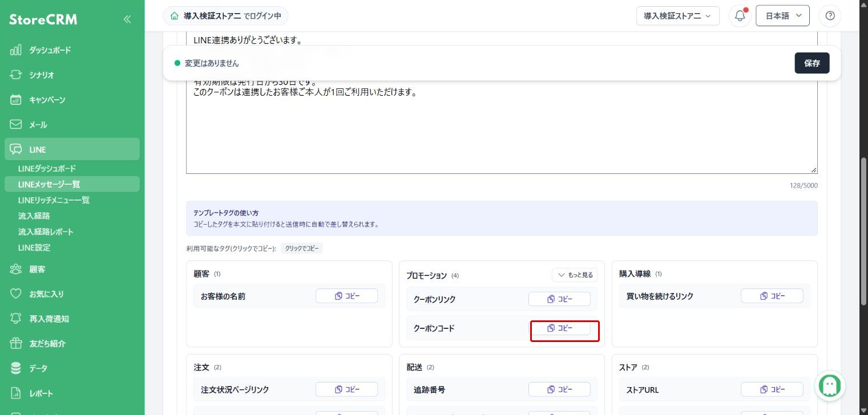Click the テンプレートタグの使い方 heading

click(226, 213)
